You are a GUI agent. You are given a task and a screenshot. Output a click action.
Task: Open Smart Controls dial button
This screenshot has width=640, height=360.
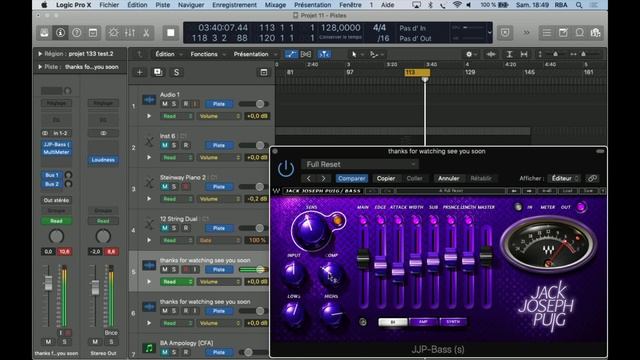pyautogui.click(x=113, y=33)
